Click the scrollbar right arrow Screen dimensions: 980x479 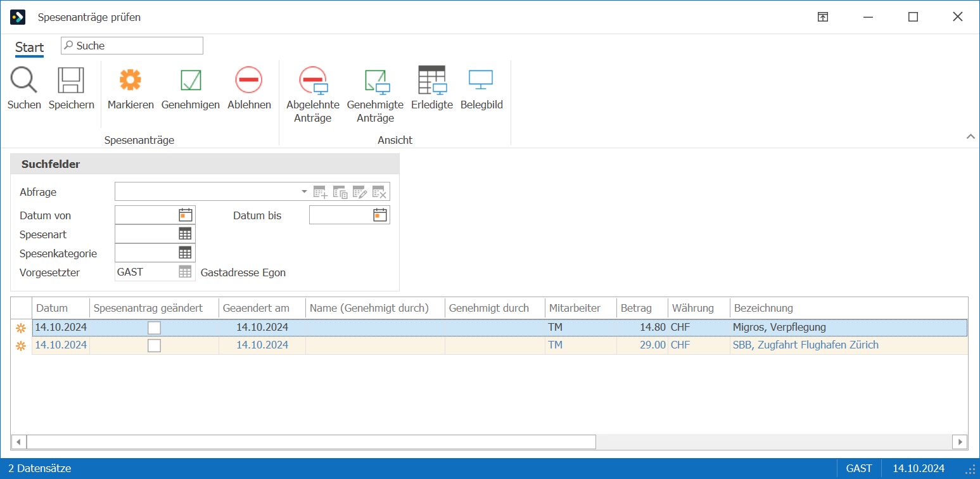pos(960,441)
